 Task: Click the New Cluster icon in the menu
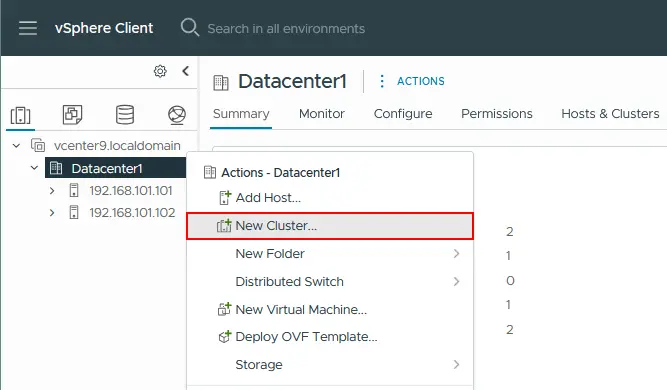click(224, 226)
